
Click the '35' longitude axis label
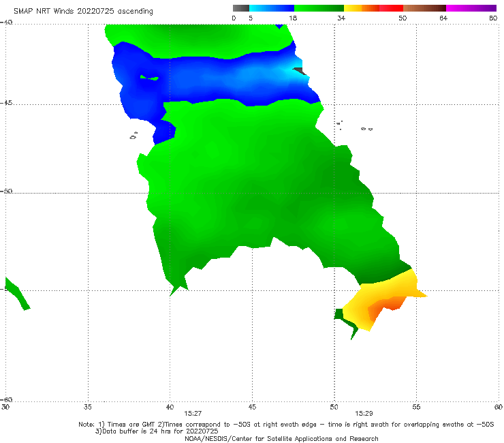87,407
